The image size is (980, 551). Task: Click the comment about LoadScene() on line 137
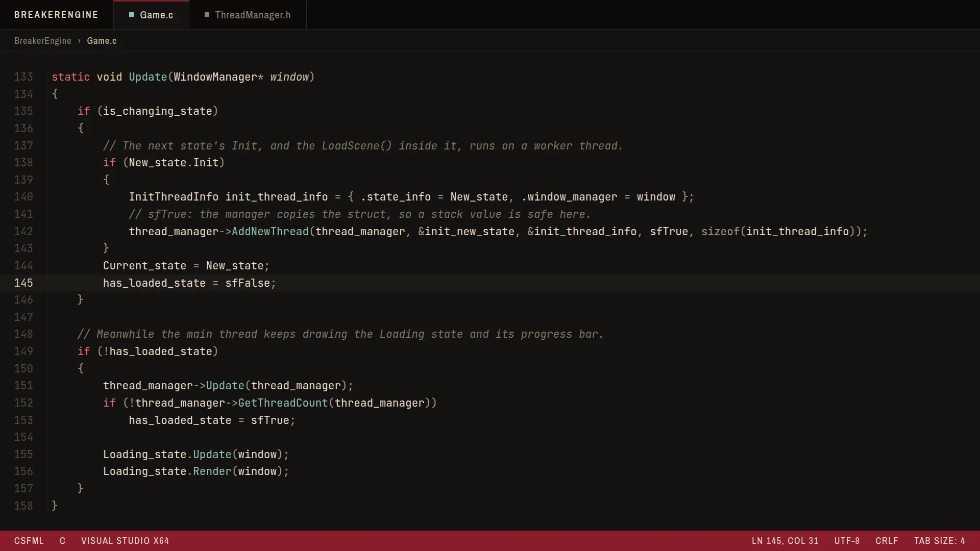(363, 146)
